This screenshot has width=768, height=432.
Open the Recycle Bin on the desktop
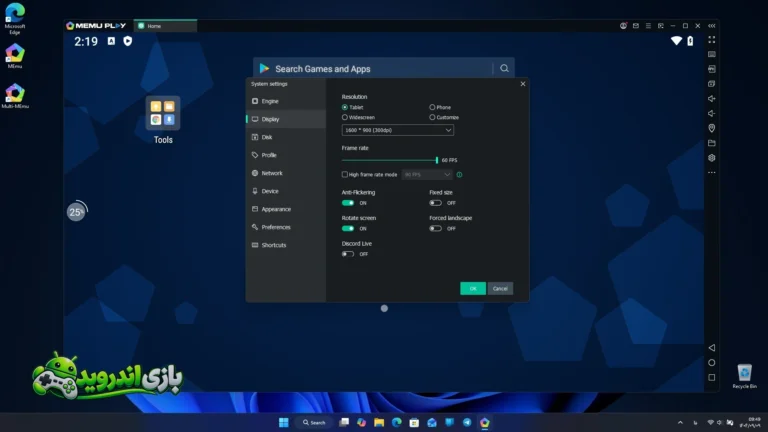tap(744, 376)
